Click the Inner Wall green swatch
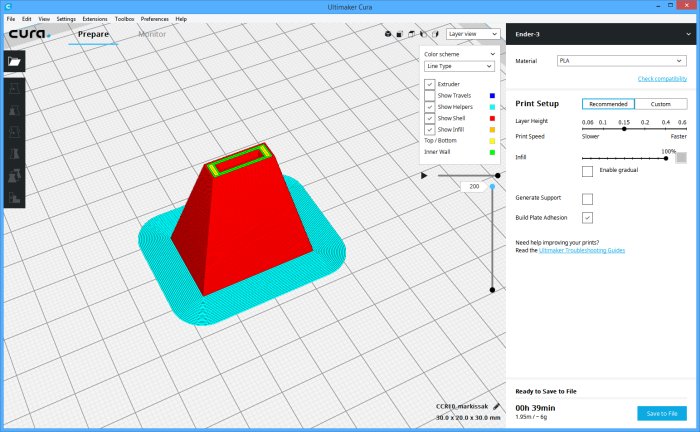 tap(492, 152)
